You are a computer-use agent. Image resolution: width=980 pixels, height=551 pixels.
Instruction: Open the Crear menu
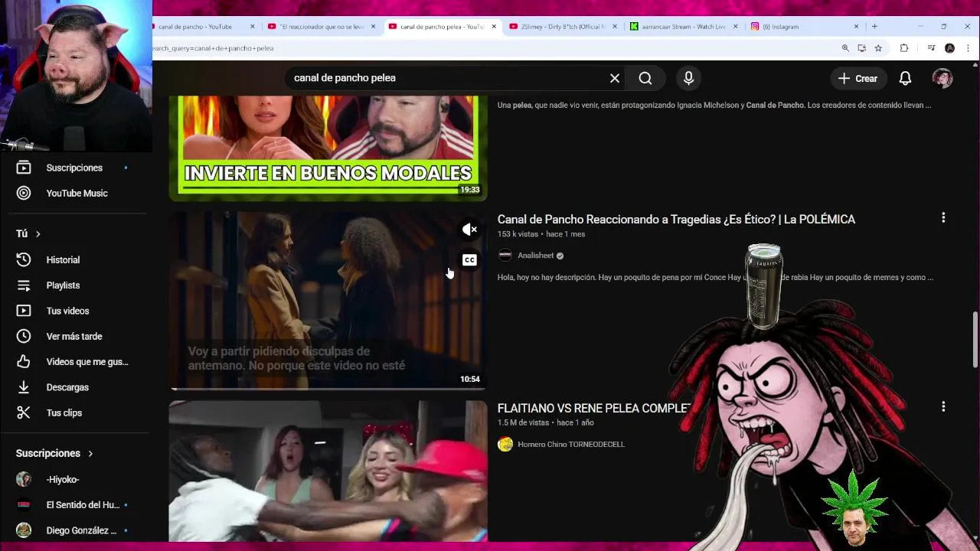(857, 78)
